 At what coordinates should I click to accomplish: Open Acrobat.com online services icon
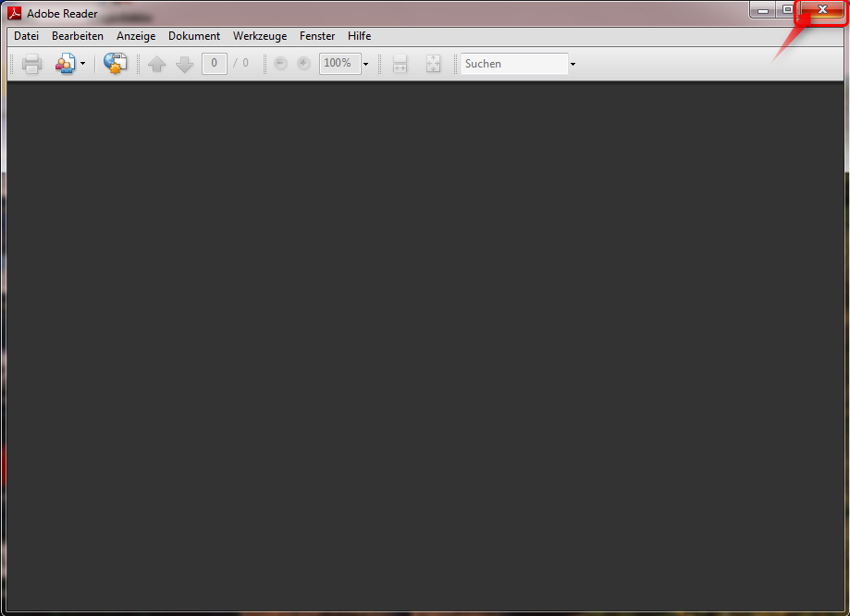(x=115, y=63)
